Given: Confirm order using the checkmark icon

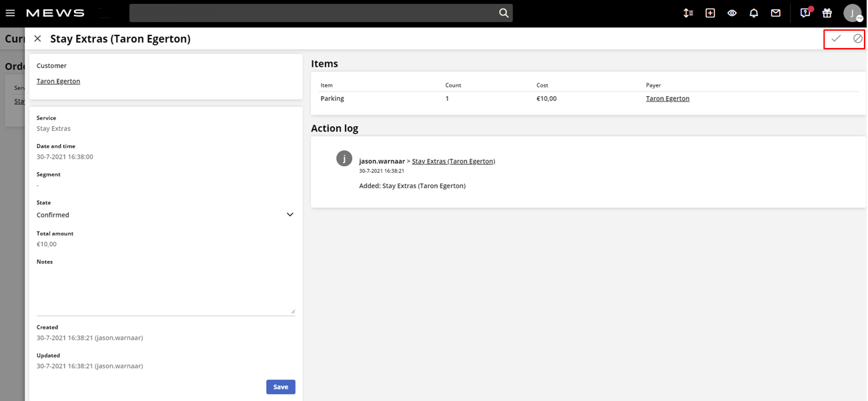Looking at the screenshot, I should [837, 38].
